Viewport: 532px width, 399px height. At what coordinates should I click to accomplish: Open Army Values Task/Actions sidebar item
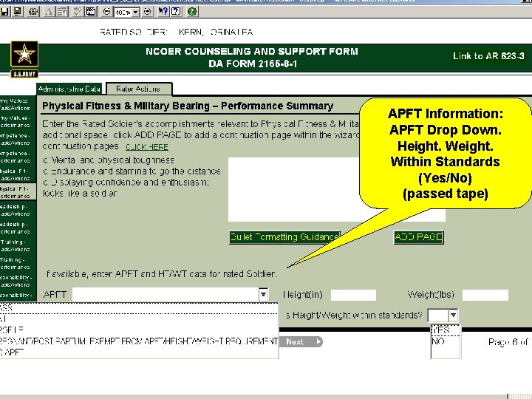16,104
